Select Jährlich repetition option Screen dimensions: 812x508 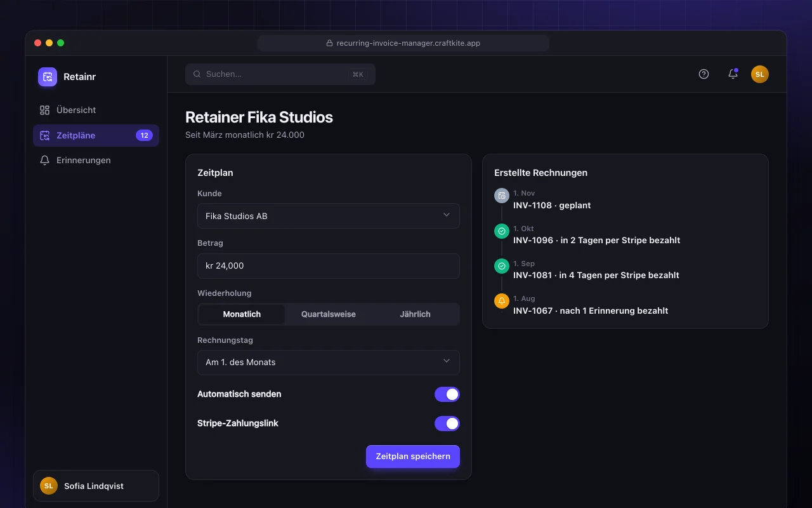(416, 314)
